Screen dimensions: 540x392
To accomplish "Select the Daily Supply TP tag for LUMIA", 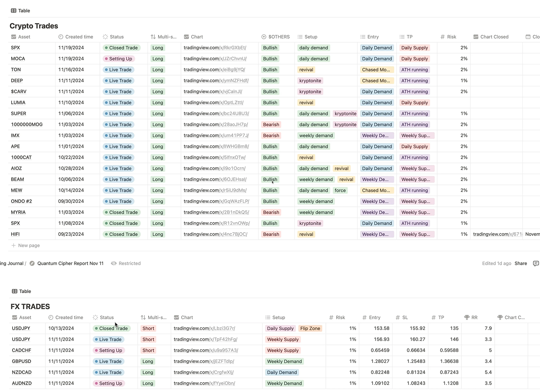I will (414, 103).
